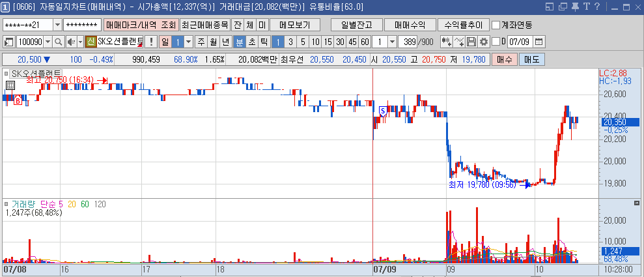Open 메모보기 memo view

(294, 25)
